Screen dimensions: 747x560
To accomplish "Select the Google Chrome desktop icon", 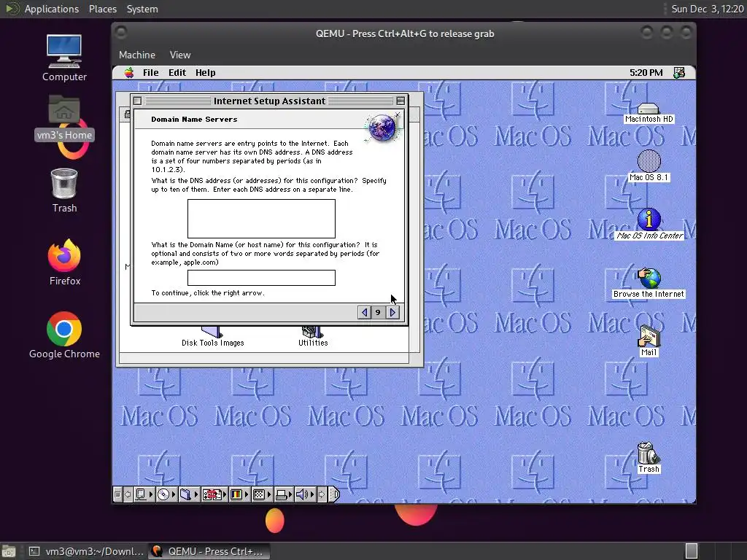I will (x=64, y=335).
